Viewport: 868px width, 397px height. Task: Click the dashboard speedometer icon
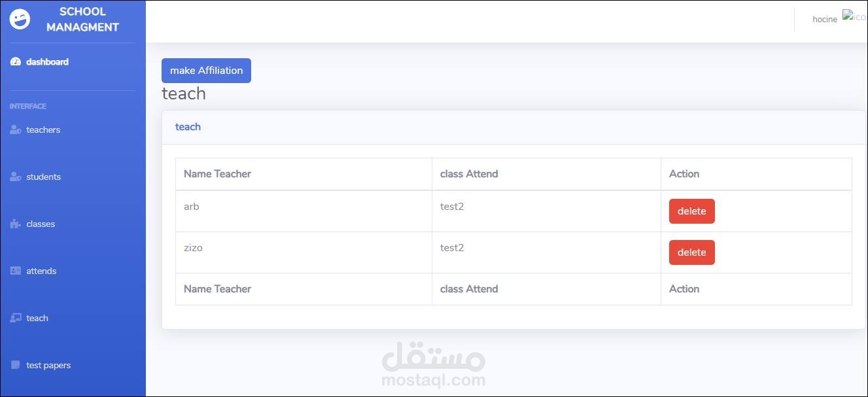[x=16, y=62]
